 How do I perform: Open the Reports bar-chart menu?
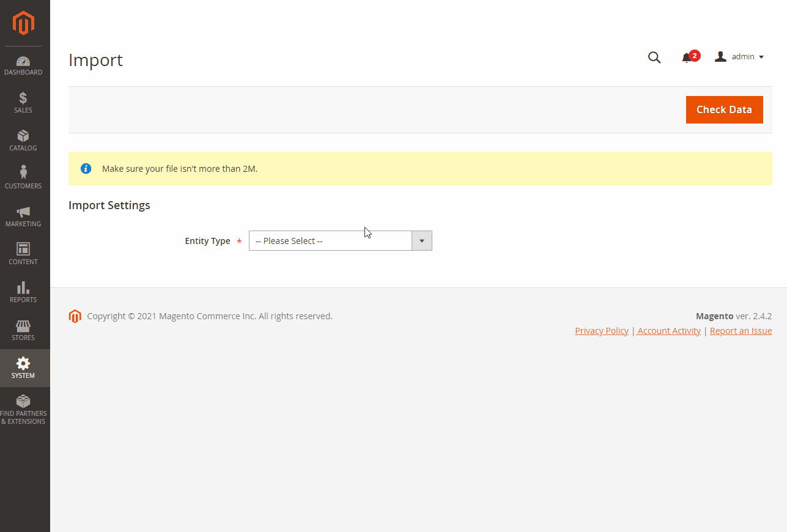coord(23,292)
